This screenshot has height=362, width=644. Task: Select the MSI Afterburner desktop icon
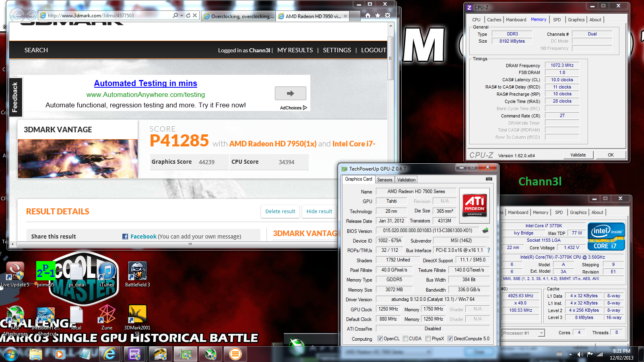pos(15,321)
